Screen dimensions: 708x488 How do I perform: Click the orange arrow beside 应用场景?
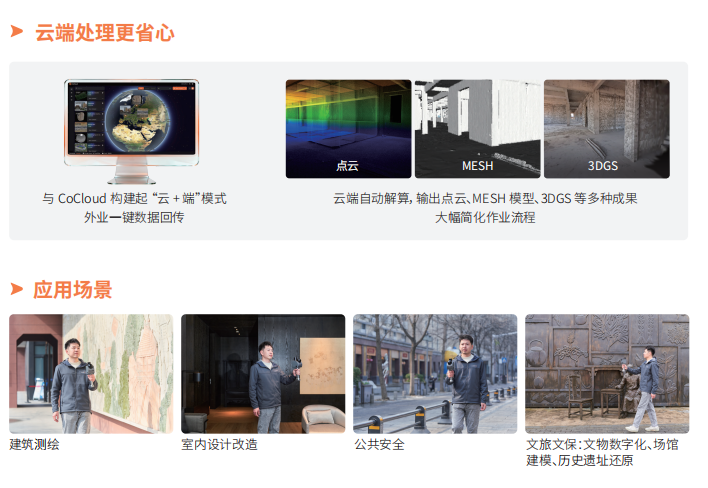17,289
